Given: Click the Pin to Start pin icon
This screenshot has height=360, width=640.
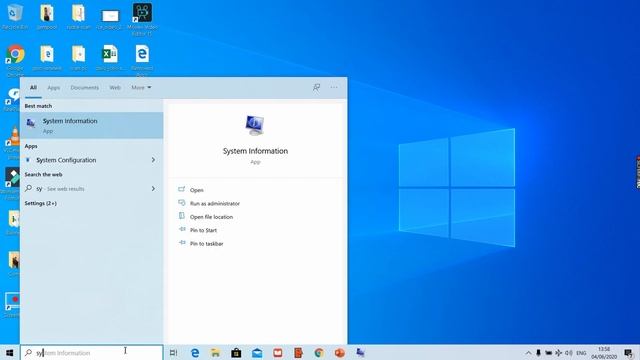Looking at the screenshot, I should [x=182, y=229].
